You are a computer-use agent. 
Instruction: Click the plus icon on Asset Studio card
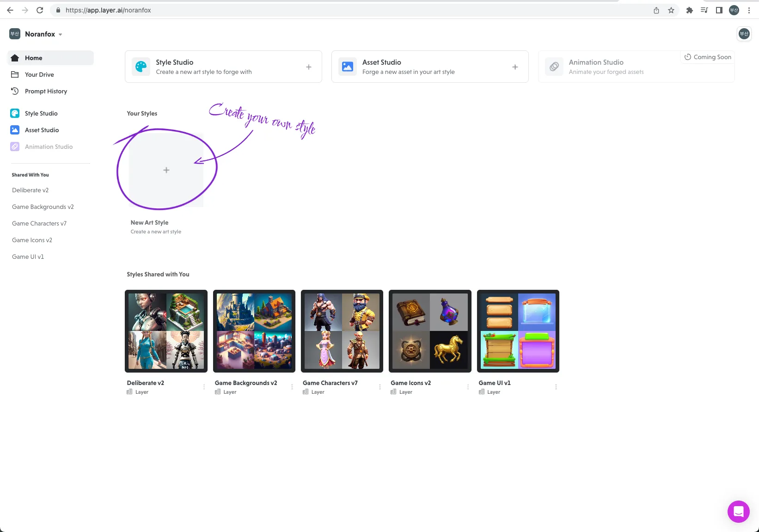click(x=515, y=67)
